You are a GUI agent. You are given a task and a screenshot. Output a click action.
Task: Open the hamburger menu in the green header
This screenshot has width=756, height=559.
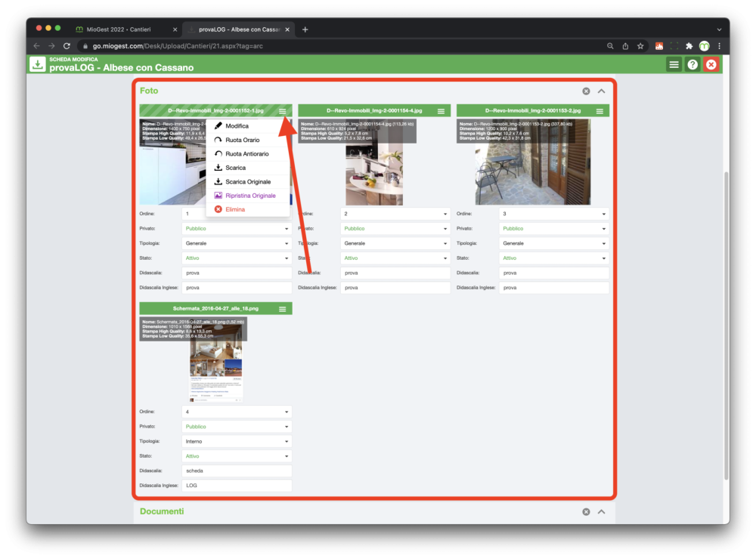pyautogui.click(x=674, y=64)
